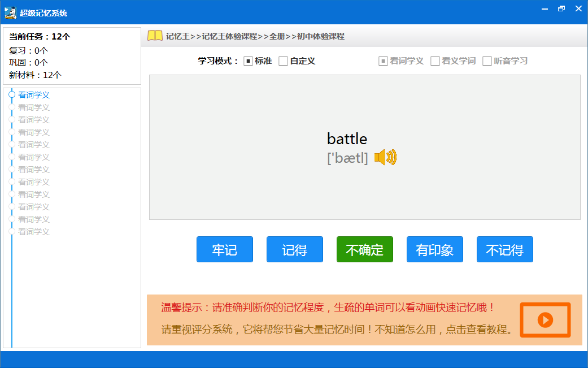Check the 看词学义 option
Screen dimensions: 588x368
tap(383, 61)
